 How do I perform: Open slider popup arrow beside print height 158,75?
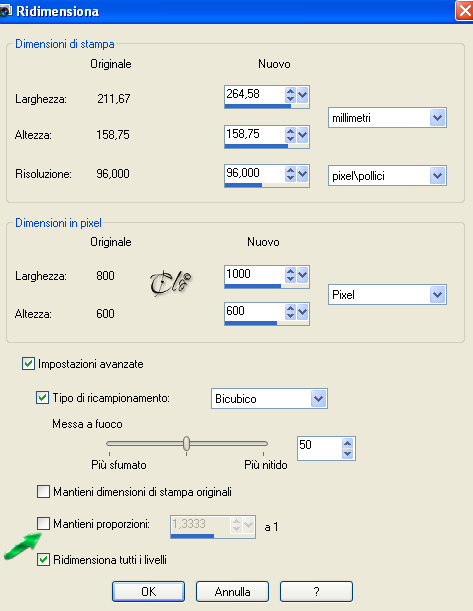tap(303, 135)
